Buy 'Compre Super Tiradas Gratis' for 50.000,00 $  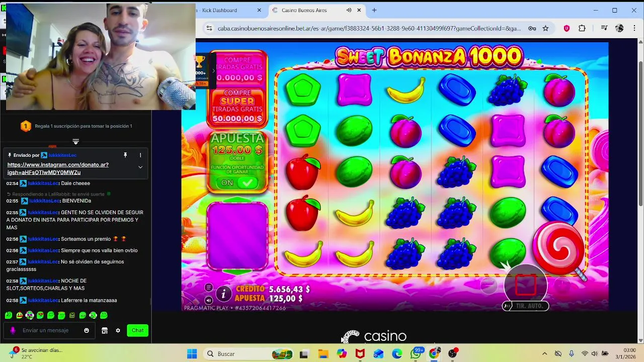[x=237, y=106]
